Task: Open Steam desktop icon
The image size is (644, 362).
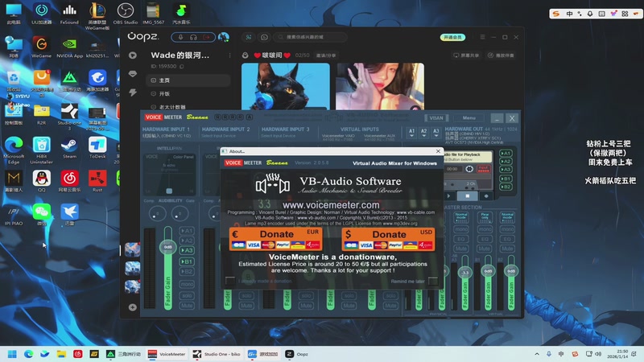Action: pyautogui.click(x=69, y=148)
